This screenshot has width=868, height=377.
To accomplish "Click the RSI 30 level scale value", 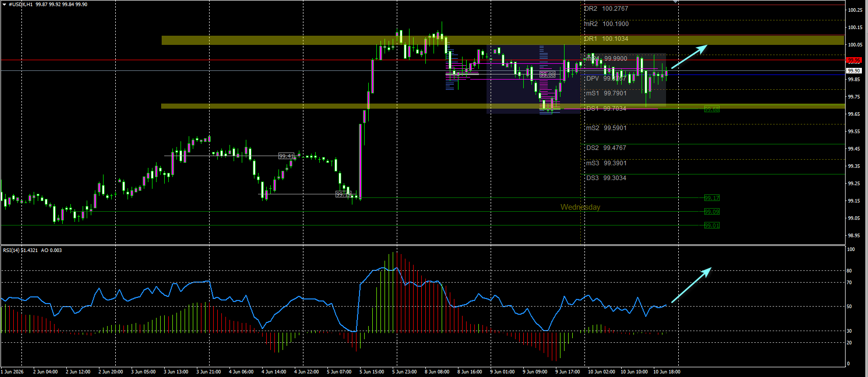I will 849,331.
